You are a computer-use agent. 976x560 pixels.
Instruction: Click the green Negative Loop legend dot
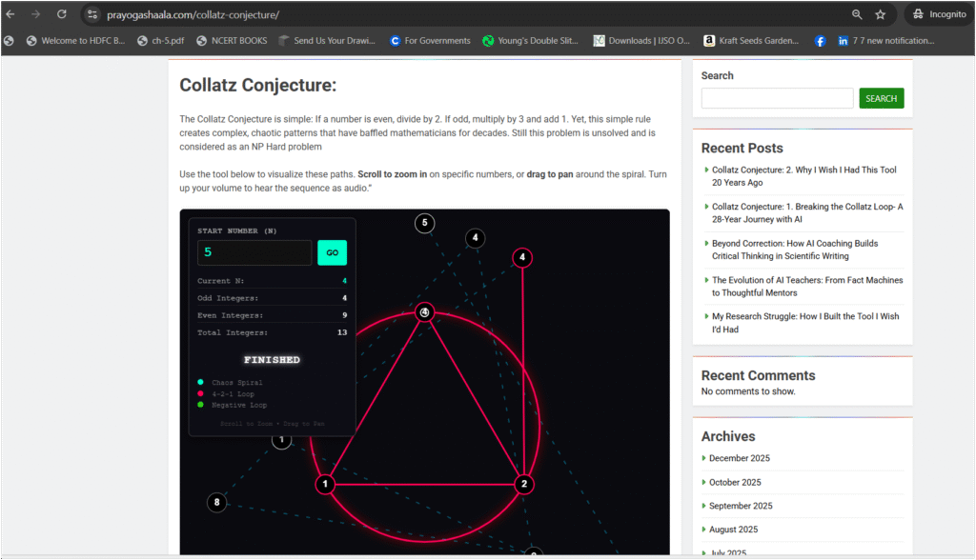(x=200, y=404)
